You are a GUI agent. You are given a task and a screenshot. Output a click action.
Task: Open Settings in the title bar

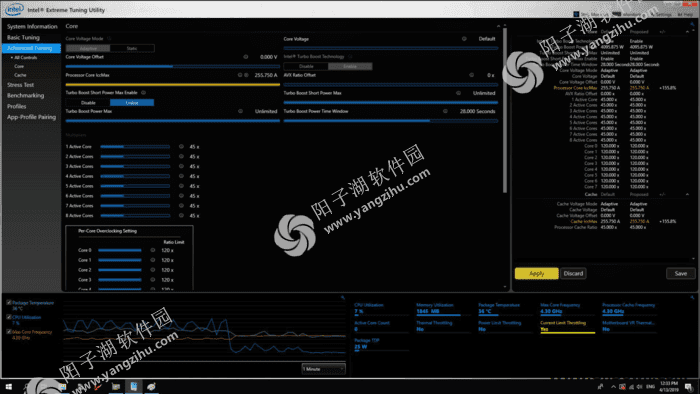[662, 14]
